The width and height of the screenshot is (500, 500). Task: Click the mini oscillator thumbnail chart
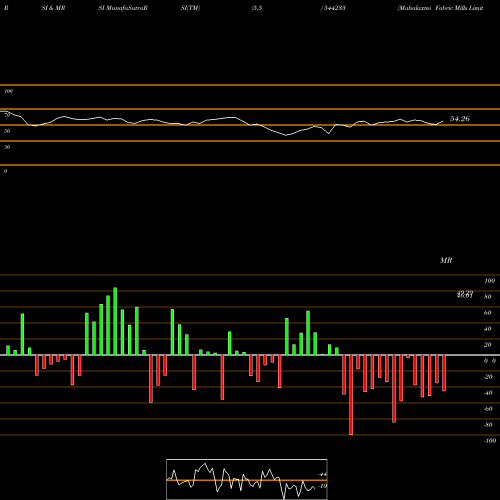click(x=247, y=479)
